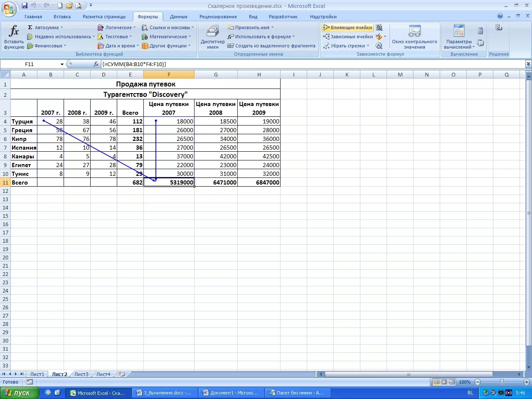Click Зависимые ячейки trace dependents
Screen dimensions: 532x399
click(348, 37)
